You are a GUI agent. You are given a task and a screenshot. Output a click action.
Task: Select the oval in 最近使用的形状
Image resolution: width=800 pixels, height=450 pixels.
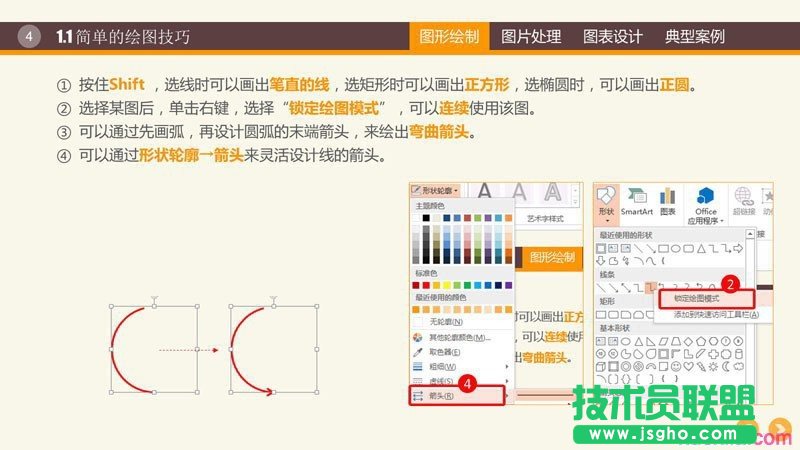[676, 248]
